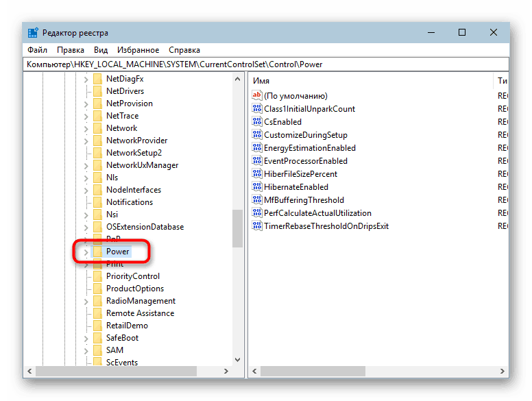The width and height of the screenshot is (532, 401).
Task: Expand the NetworkProvider key
Action: pyautogui.click(x=86, y=141)
